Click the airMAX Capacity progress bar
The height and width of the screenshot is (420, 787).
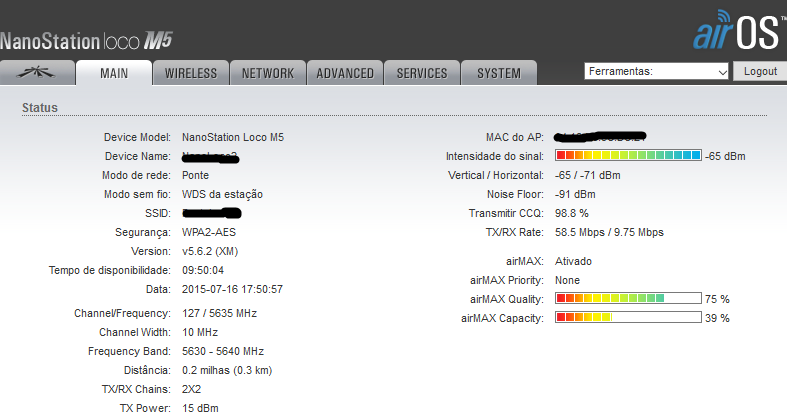coord(628,318)
